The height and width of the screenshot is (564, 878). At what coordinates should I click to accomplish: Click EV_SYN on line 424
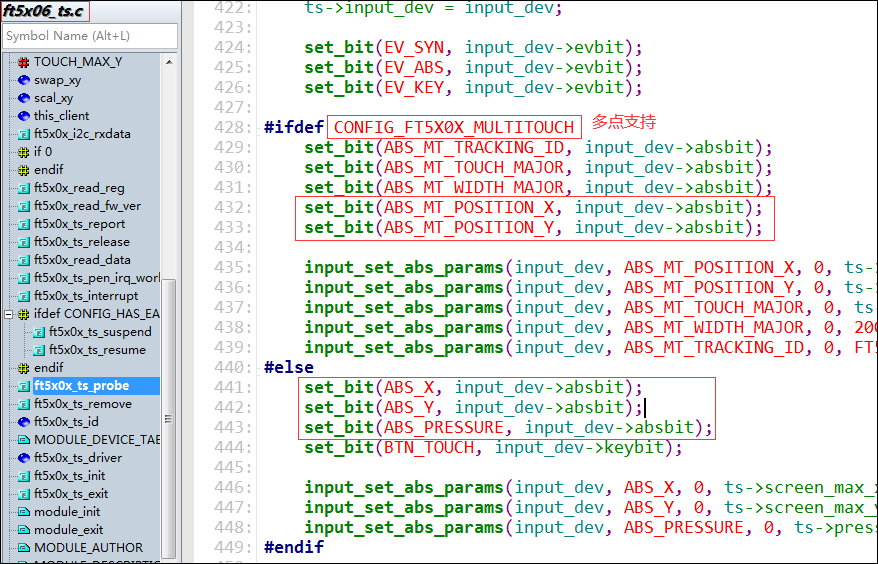point(414,48)
